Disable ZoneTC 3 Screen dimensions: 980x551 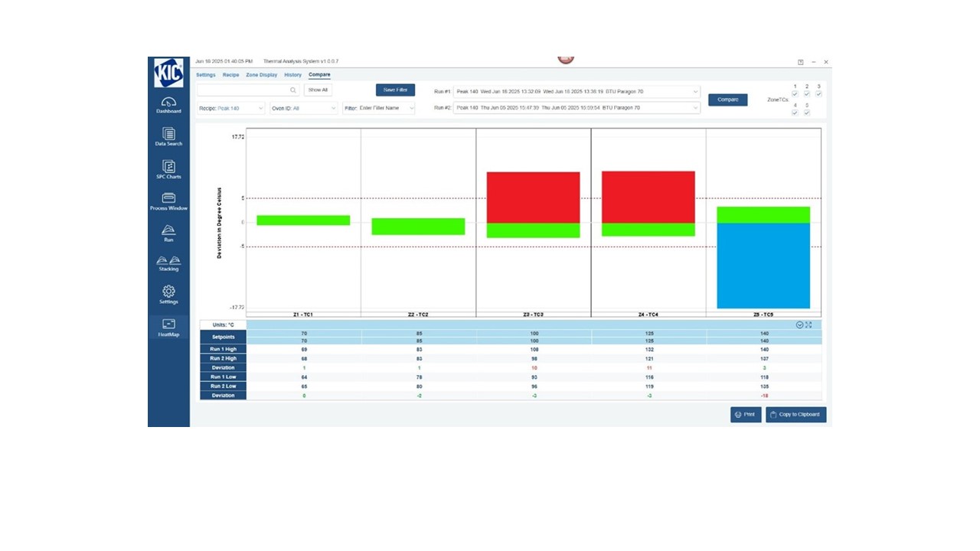tap(818, 94)
